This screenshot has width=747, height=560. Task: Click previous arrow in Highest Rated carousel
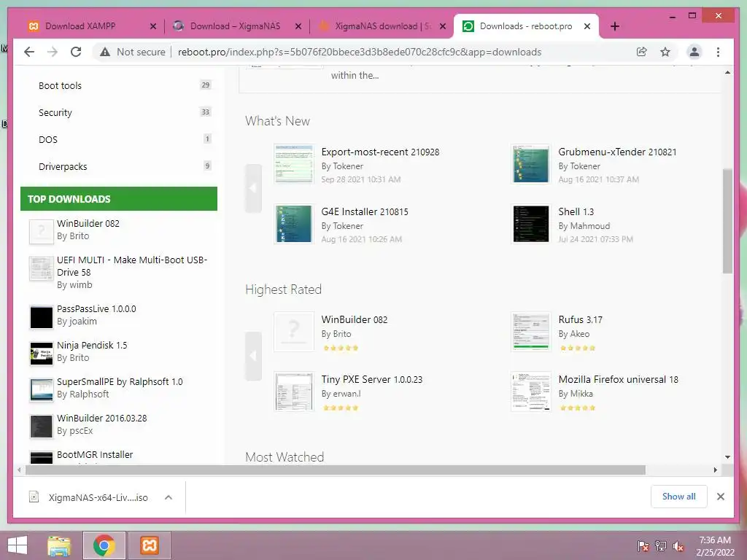point(253,356)
